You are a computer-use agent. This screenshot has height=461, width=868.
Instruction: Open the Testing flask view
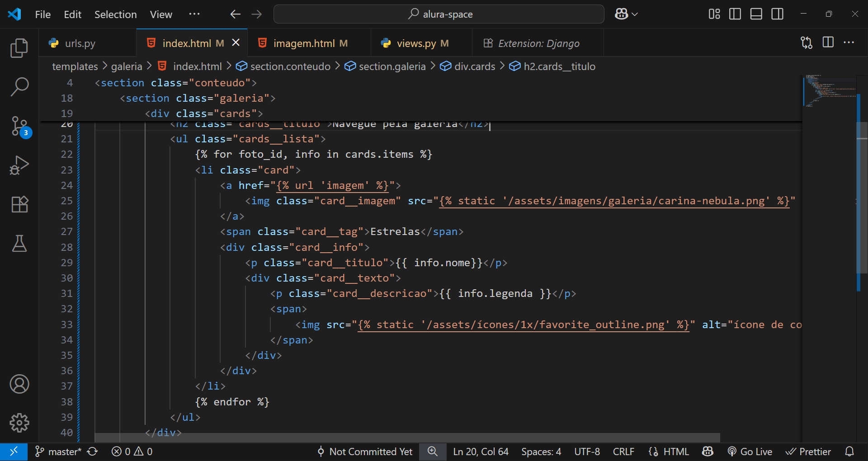coord(19,243)
